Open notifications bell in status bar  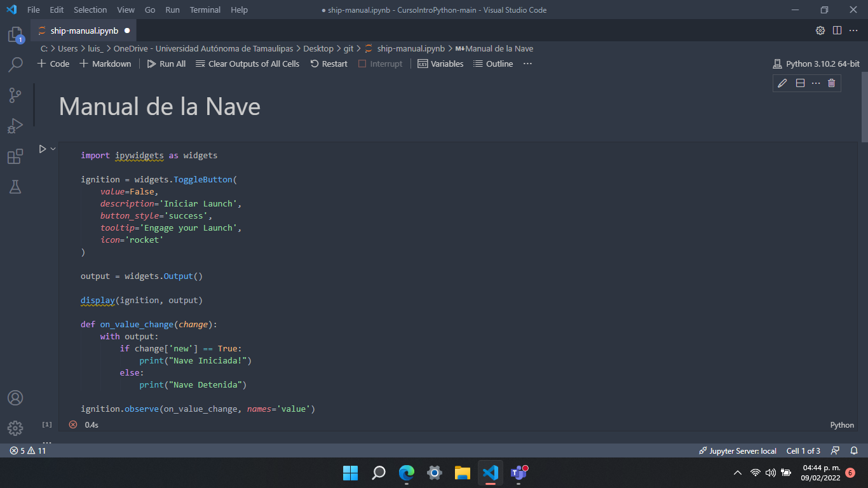tap(854, 451)
